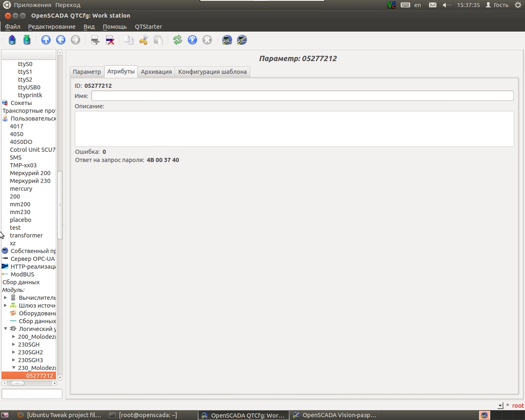Click the delete item icon with red cross
The image size is (525, 420).
110,40
